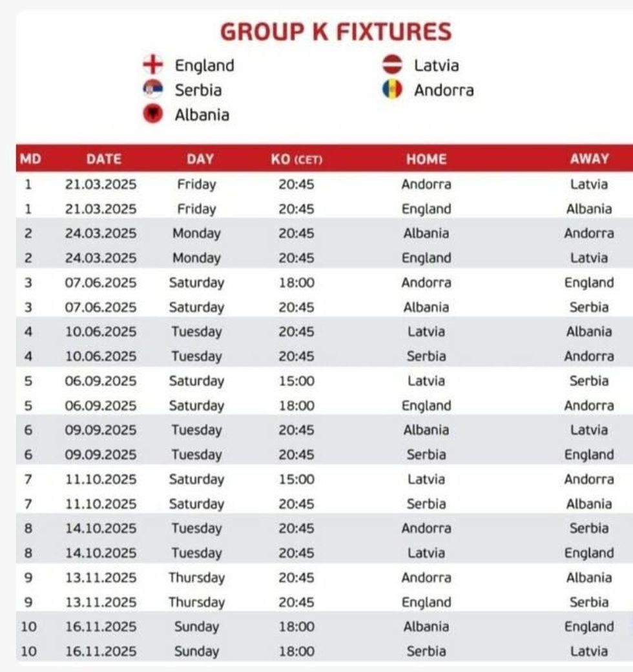Click the MD column header
Image resolution: width=633 pixels, height=672 pixels.
[x=28, y=159]
